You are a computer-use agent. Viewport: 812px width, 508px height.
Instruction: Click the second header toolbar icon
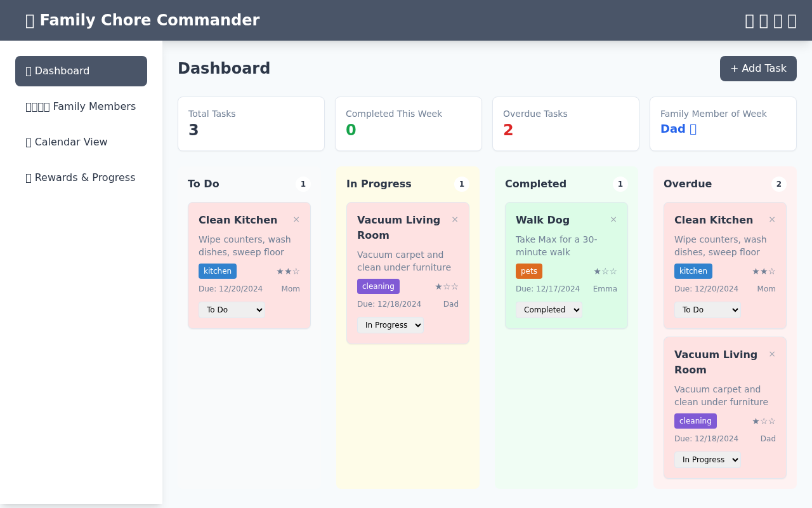pyautogui.click(x=763, y=20)
